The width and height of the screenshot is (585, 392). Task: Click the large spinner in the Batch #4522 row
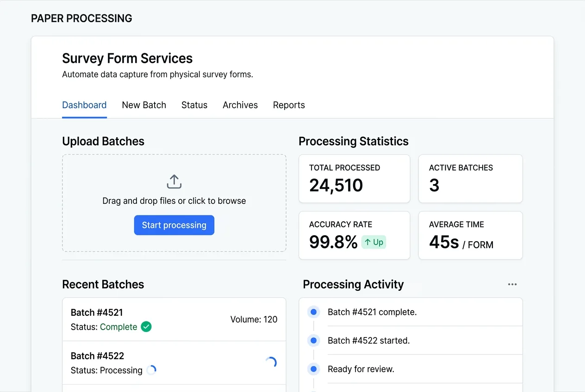click(x=271, y=363)
